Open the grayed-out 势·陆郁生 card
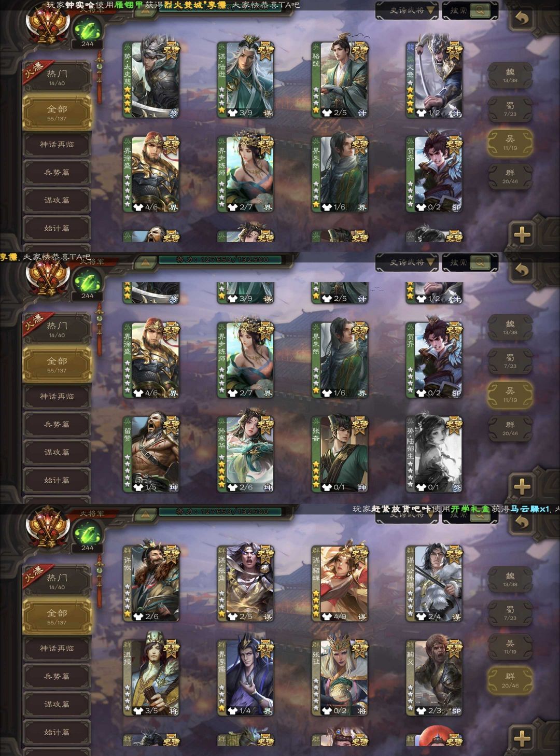This screenshot has height=756, width=560. click(x=434, y=454)
